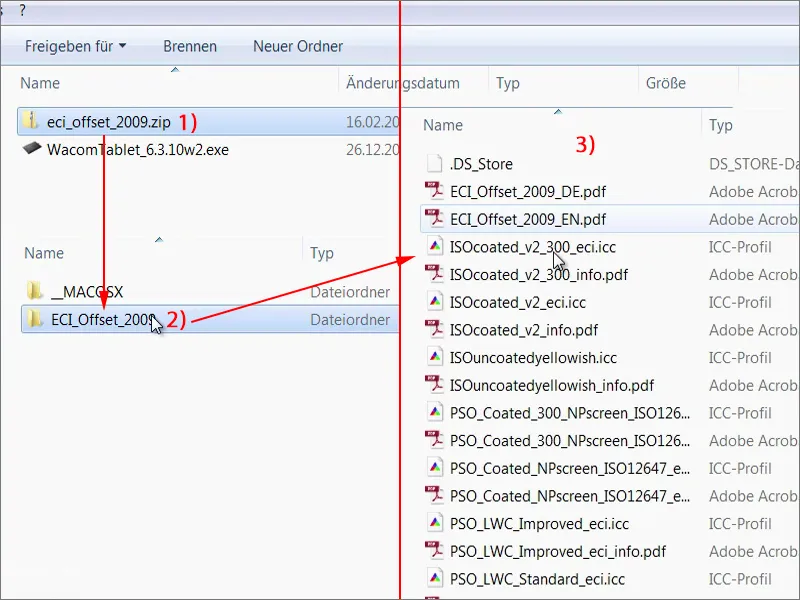Select PSO_LWC_Improved_eci_info.pdf file name

point(558,552)
